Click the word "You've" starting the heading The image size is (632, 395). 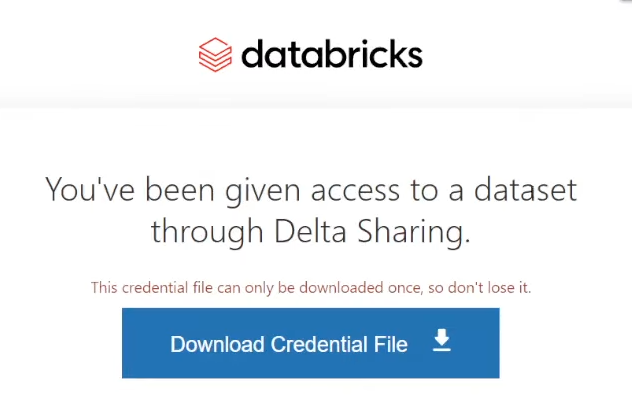pos(90,189)
